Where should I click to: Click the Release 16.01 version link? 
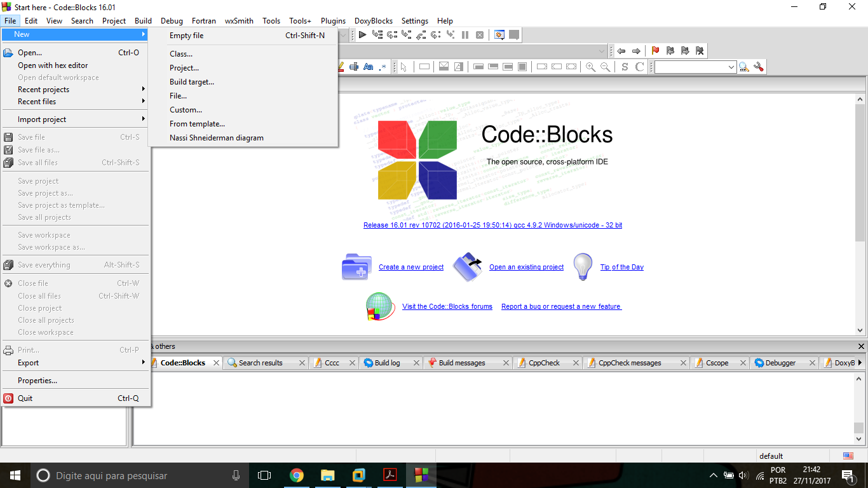pos(492,225)
